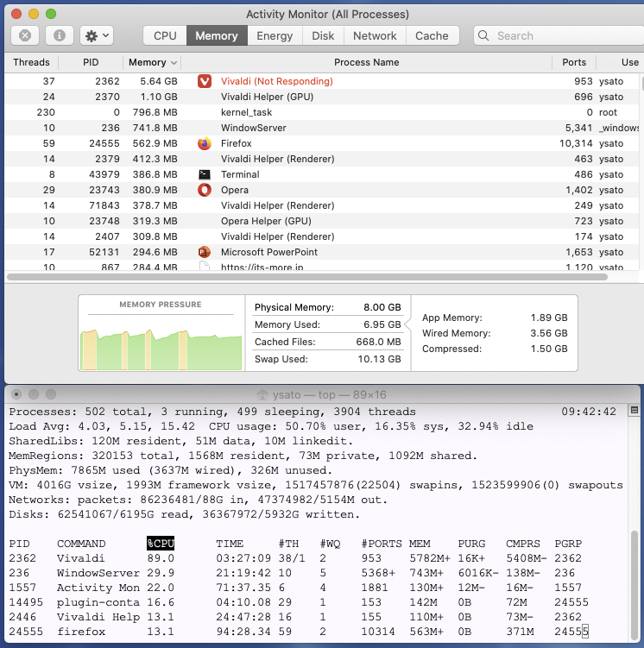Image resolution: width=644 pixels, height=648 pixels.
Task: Open process info with the (i) button
Action: [59, 35]
